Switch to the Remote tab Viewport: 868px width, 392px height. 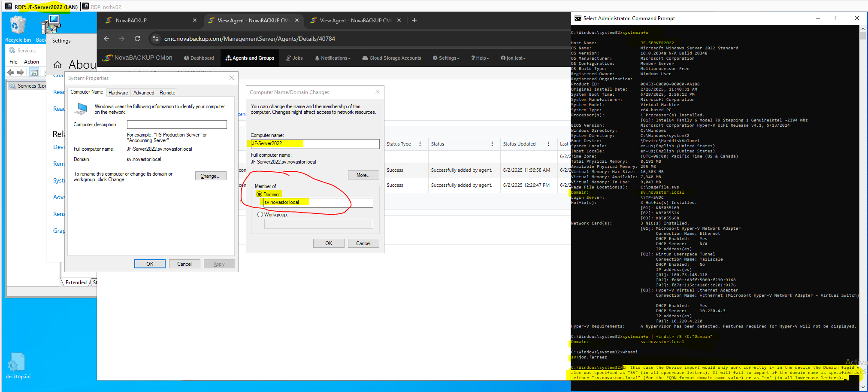pos(167,93)
